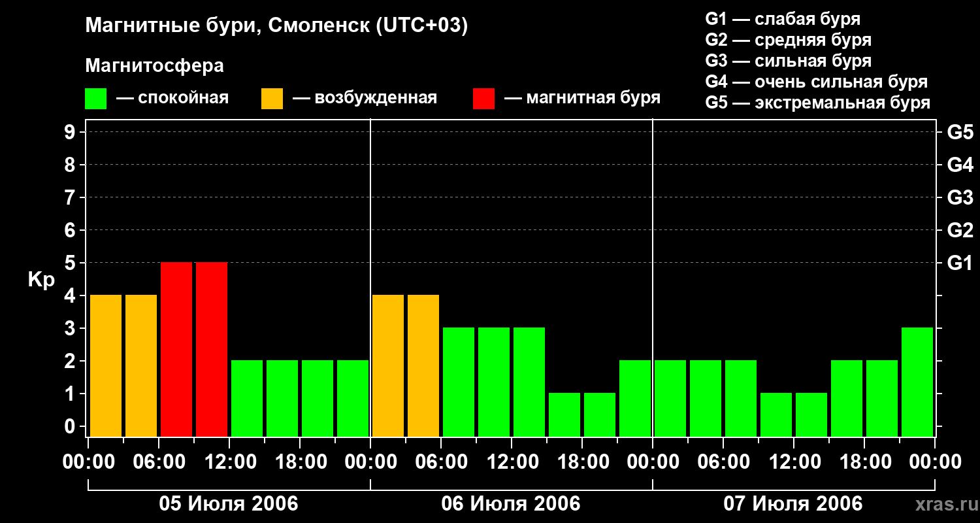Viewport: 980px width, 523px height.
Task: Click the 'Kp' axis title
Action: (41, 280)
